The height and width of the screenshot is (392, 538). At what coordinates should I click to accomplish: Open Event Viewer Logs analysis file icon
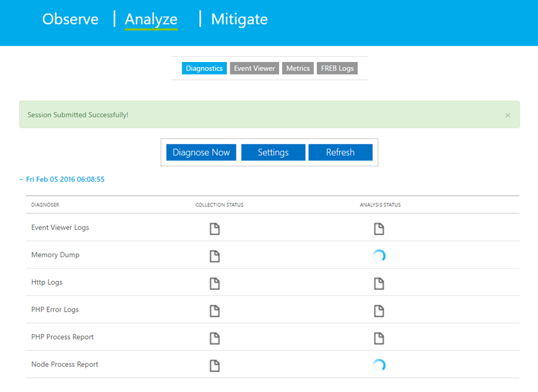tap(379, 229)
